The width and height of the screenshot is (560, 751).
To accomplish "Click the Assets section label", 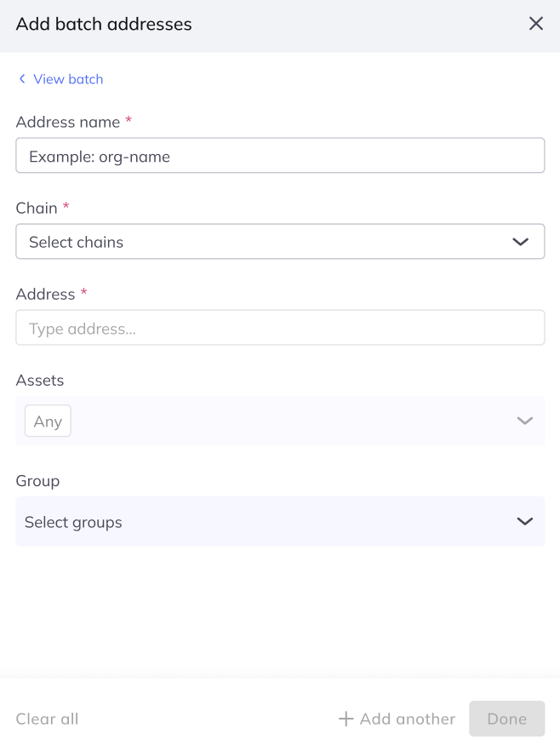I will coord(40,381).
